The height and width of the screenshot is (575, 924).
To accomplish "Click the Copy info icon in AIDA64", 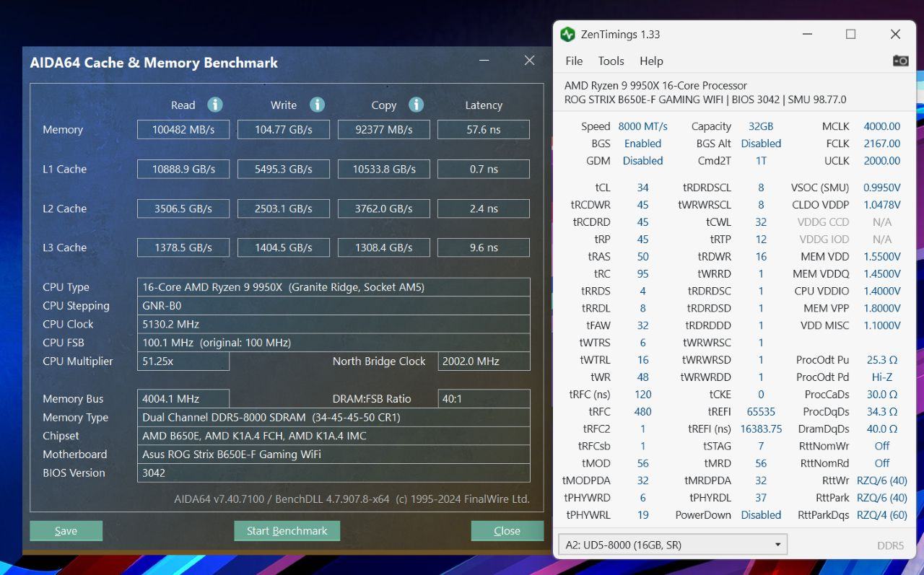I will click(x=416, y=105).
